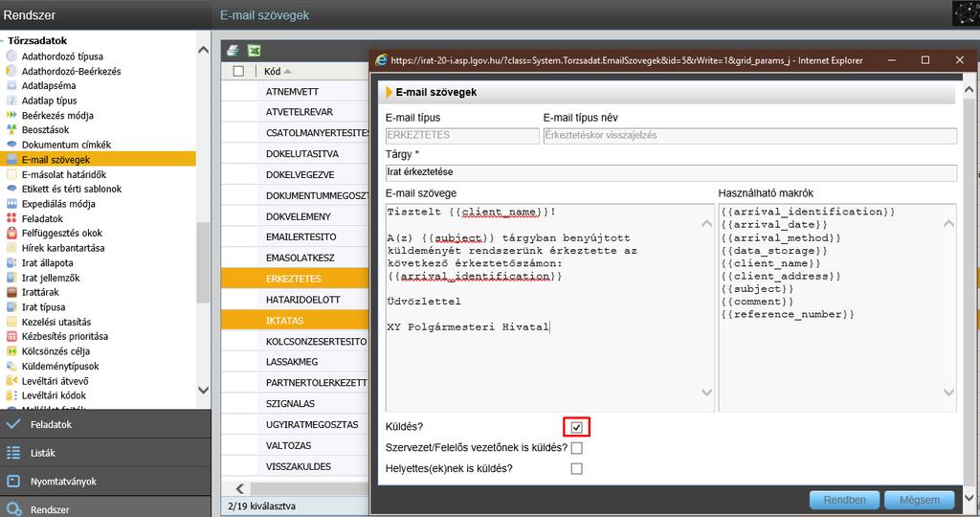The image size is (980, 517).
Task: Open Etikett és térti sablonok
Action: (71, 189)
